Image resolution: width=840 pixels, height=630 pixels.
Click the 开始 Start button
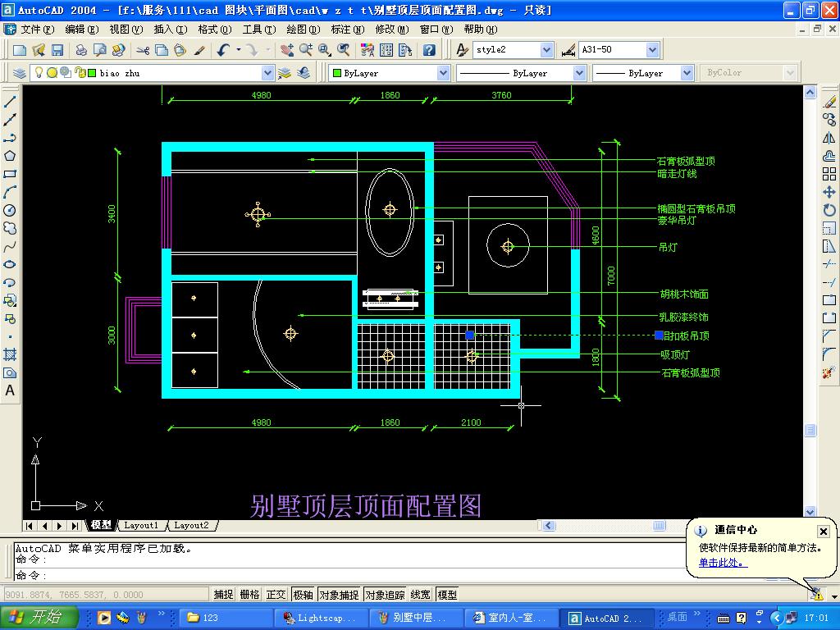(x=39, y=618)
